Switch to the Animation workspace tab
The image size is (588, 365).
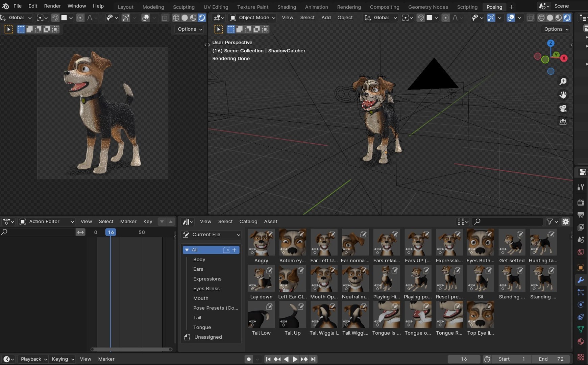point(316,7)
